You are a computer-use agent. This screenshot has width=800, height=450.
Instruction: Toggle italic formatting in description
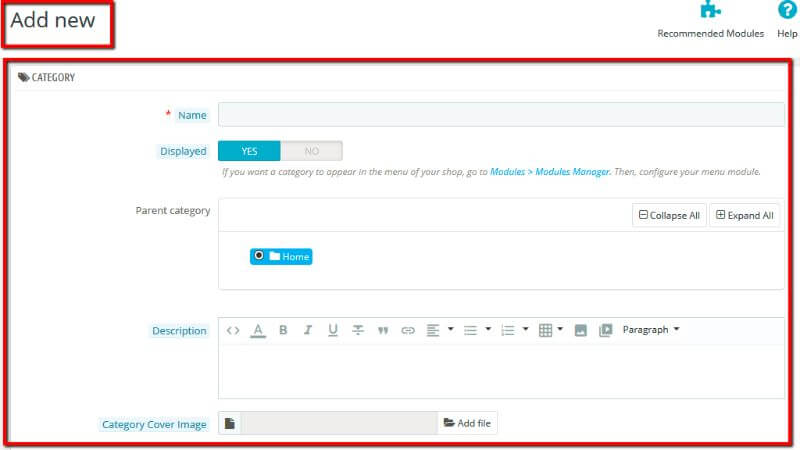tap(308, 330)
